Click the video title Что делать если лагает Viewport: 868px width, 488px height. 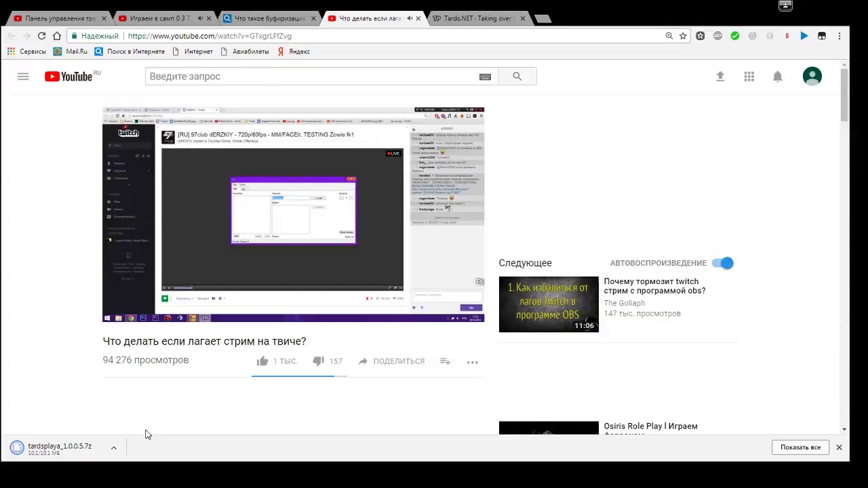[x=204, y=341]
